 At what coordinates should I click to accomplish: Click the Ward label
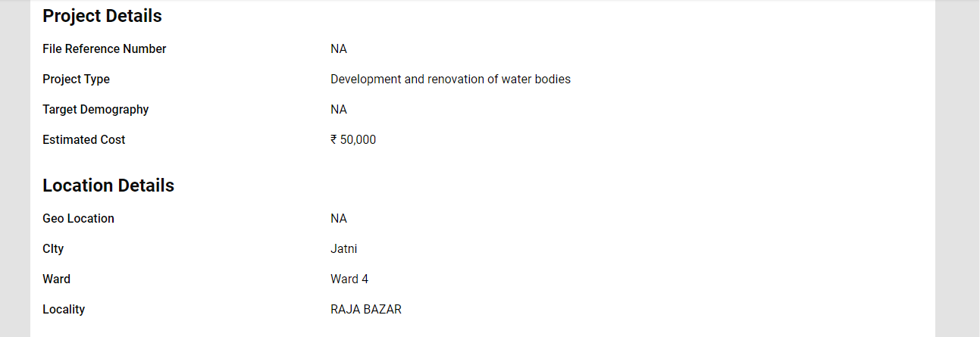(56, 279)
